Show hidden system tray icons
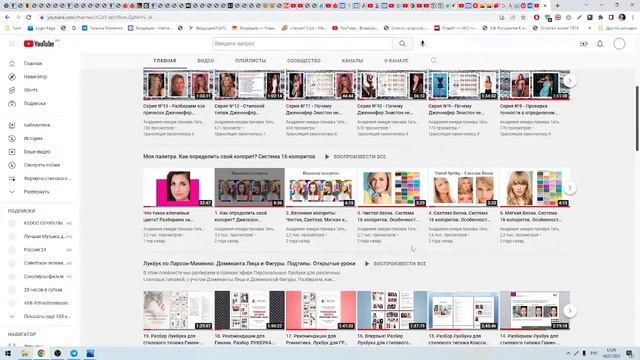 click(x=568, y=353)
